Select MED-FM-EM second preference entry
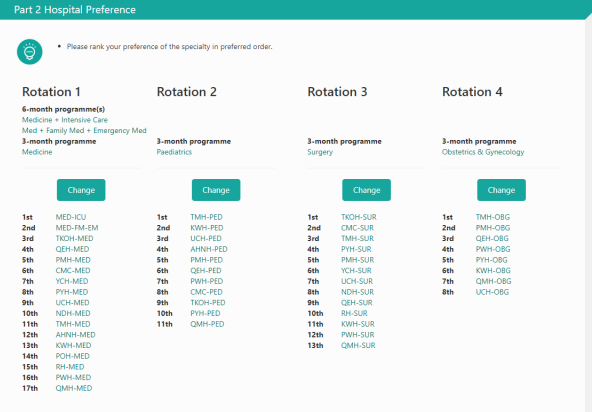The height and width of the screenshot is (412, 592). (x=77, y=228)
